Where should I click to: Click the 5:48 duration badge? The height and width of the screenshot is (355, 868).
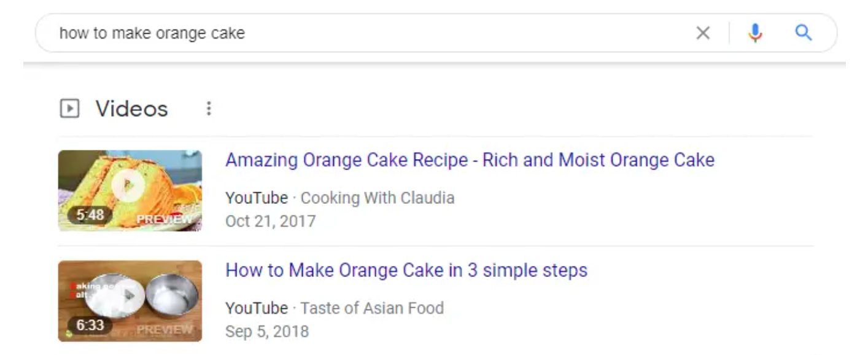[90, 216]
